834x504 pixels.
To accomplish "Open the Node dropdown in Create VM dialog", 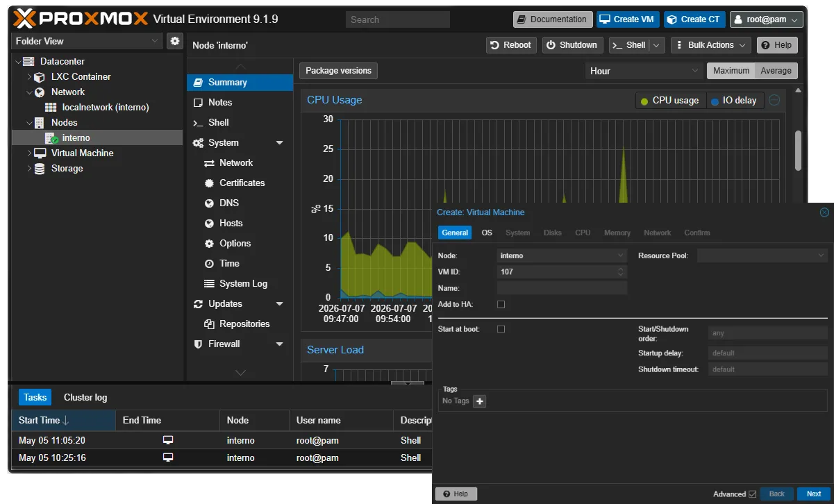I will click(x=621, y=255).
